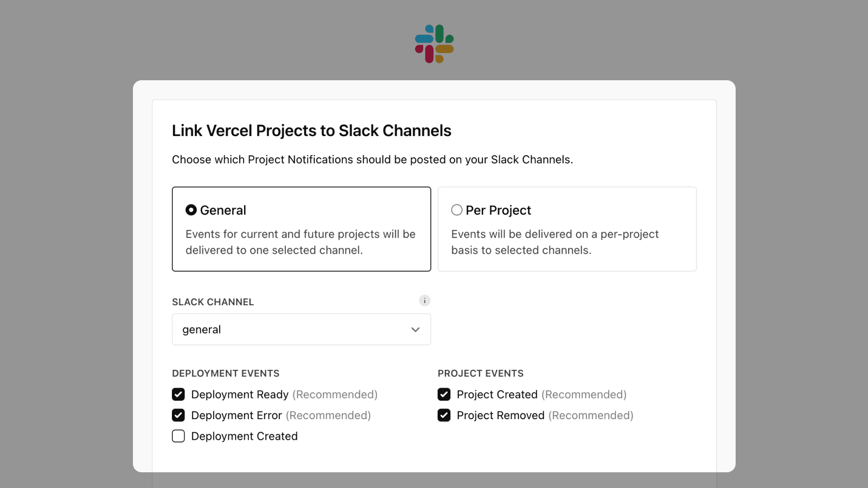
Task: Click the General option card description
Action: (300, 242)
